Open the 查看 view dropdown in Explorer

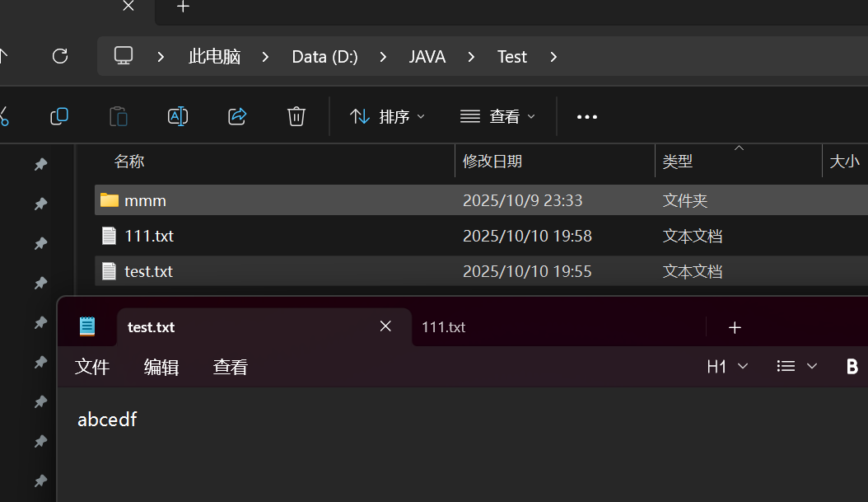(x=497, y=116)
